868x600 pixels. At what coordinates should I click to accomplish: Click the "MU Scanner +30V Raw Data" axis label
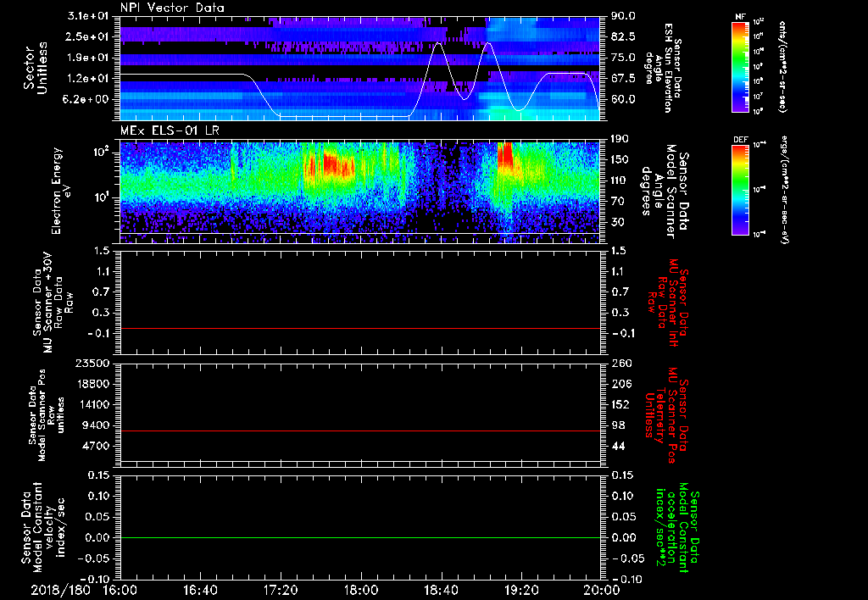53,303
